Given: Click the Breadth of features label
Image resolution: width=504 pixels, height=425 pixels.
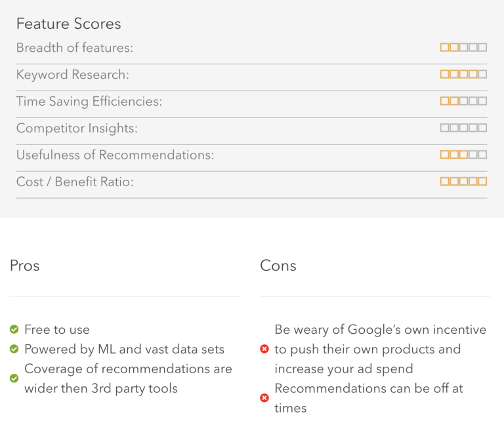Looking at the screenshot, I should 75,47.
